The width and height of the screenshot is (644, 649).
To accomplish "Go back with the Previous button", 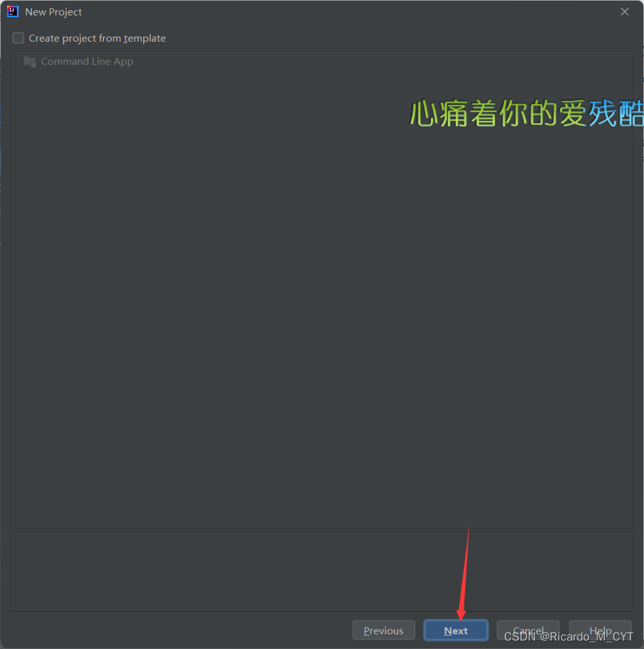I will click(x=384, y=630).
